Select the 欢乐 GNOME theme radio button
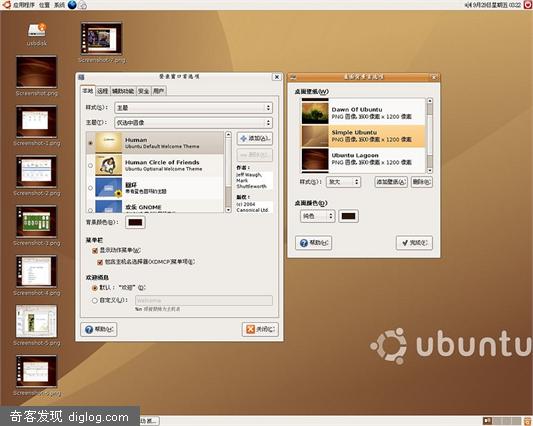 pyautogui.click(x=90, y=210)
